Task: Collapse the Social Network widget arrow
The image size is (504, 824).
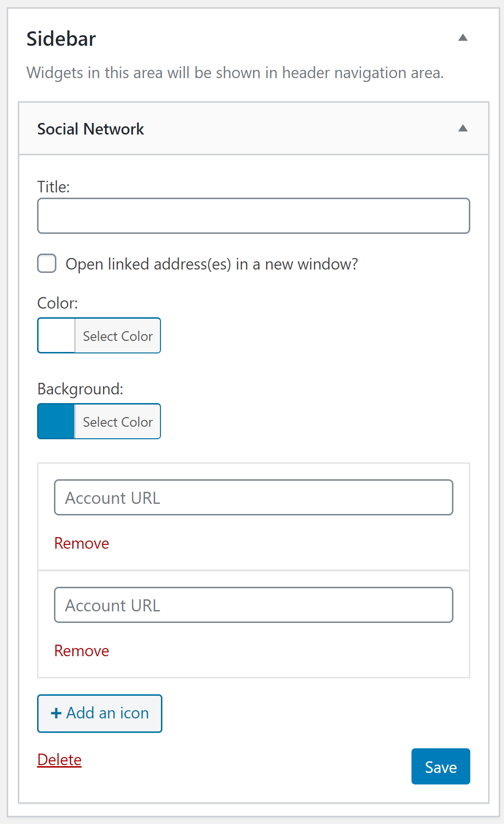Action: point(463,128)
